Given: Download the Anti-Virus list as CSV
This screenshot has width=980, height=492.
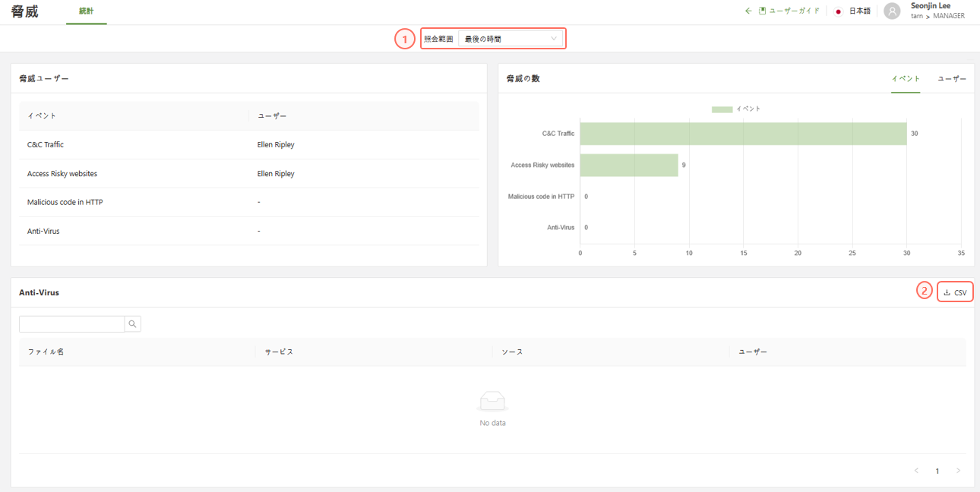Looking at the screenshot, I should [955, 292].
